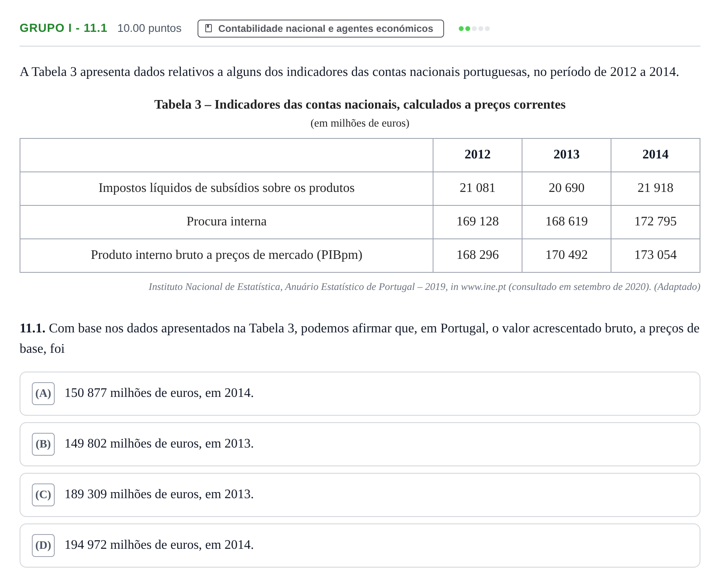Choose option (D) 194 972 milhões de euros

pyautogui.click(x=360, y=546)
